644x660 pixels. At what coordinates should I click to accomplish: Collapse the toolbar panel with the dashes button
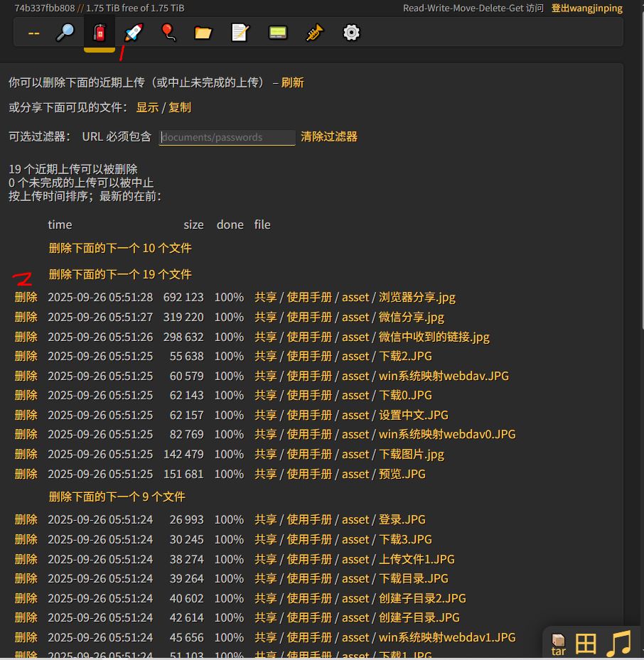tap(33, 33)
